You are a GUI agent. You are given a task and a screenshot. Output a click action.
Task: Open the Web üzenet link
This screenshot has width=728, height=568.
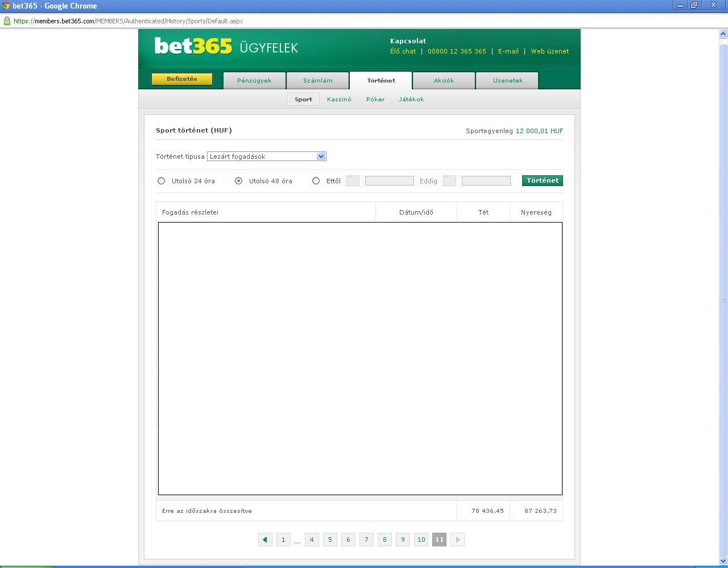click(x=550, y=51)
